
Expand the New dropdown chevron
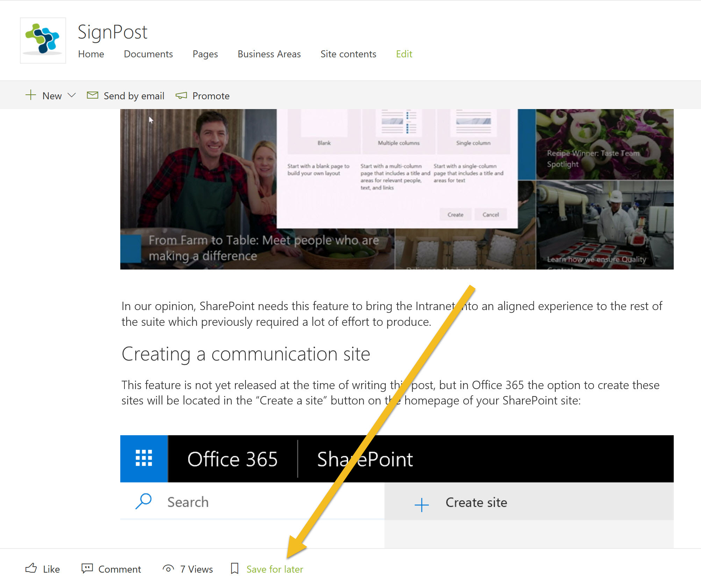(x=72, y=95)
